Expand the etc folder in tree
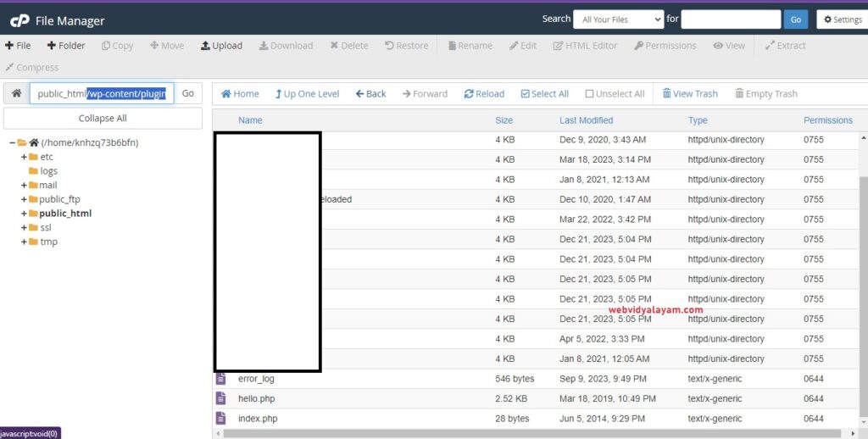 click(x=25, y=157)
